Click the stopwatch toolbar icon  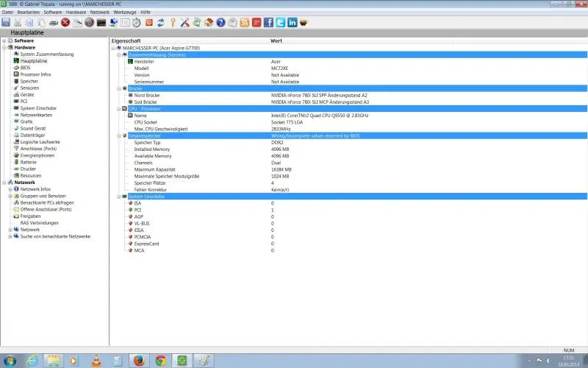(x=137, y=23)
